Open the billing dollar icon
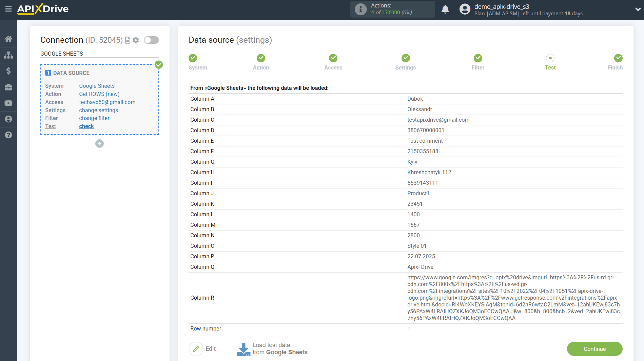644x361 pixels. pos(8,71)
